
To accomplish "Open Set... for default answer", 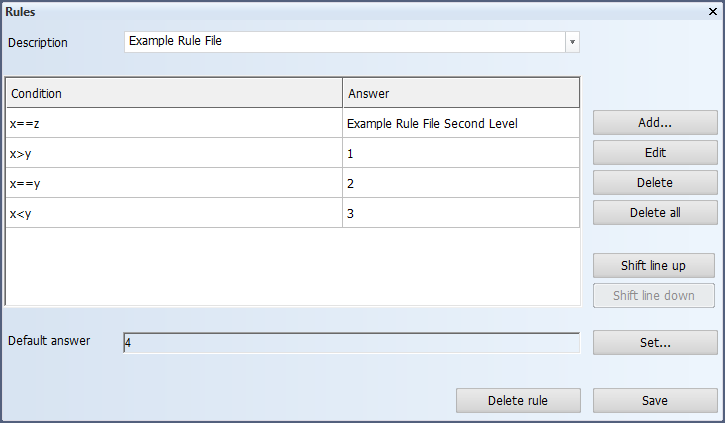I will (655, 343).
